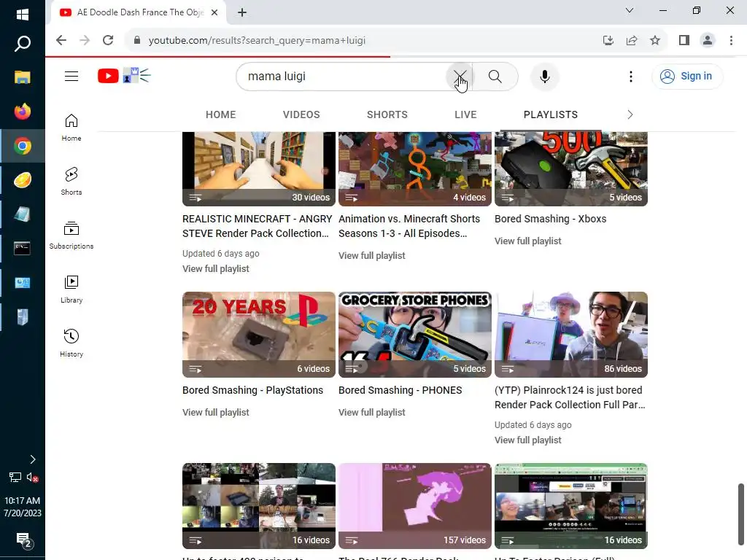Reload the page

(108, 40)
